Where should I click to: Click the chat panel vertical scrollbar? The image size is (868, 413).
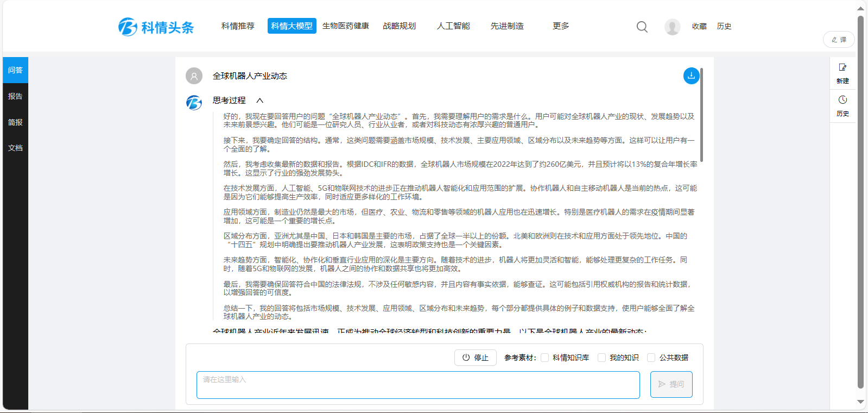[701, 115]
